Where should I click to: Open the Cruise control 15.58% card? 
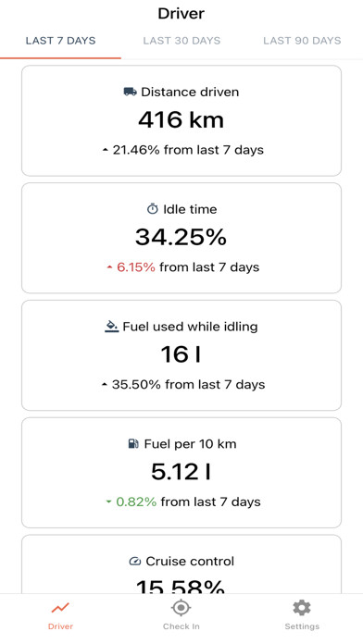coord(181,563)
